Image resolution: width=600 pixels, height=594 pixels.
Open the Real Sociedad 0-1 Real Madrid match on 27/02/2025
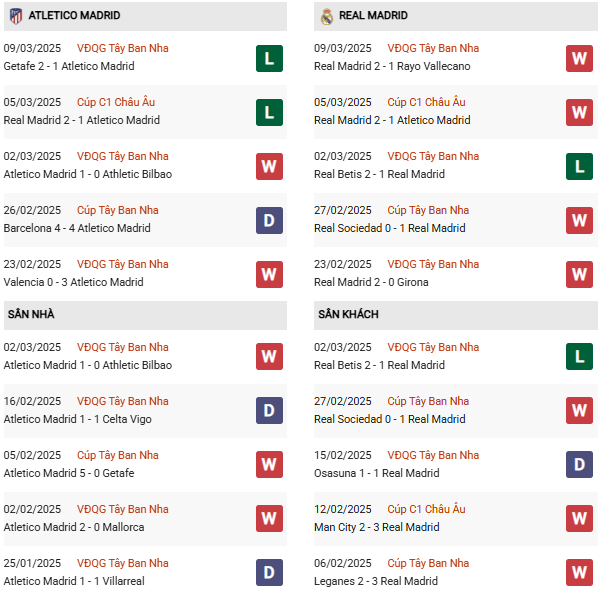click(x=375, y=228)
